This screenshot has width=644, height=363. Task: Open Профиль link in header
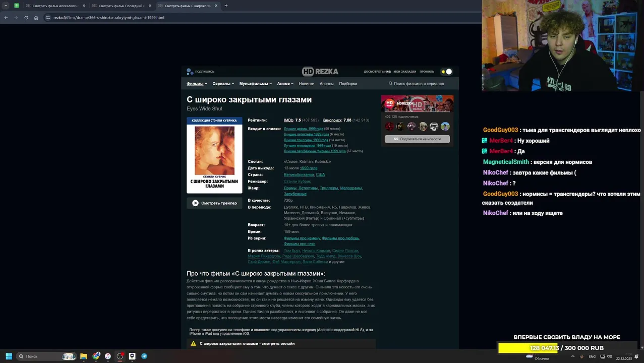click(x=427, y=72)
